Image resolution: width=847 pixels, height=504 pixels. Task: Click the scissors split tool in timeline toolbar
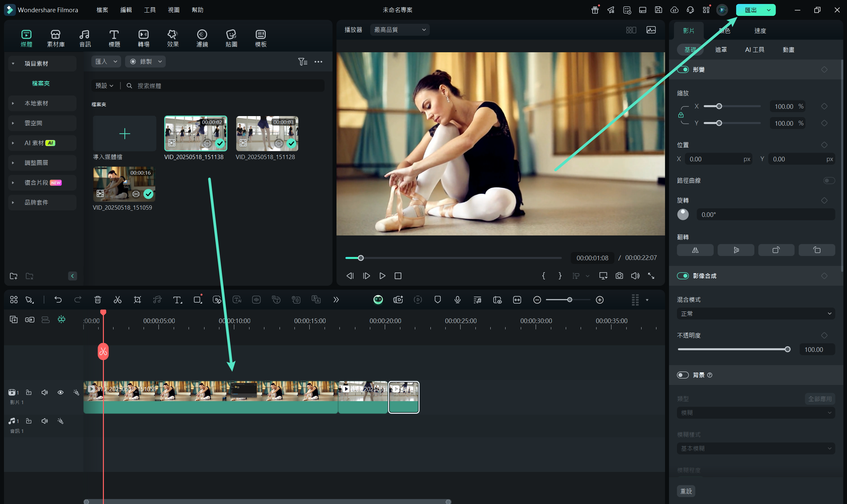[117, 300]
